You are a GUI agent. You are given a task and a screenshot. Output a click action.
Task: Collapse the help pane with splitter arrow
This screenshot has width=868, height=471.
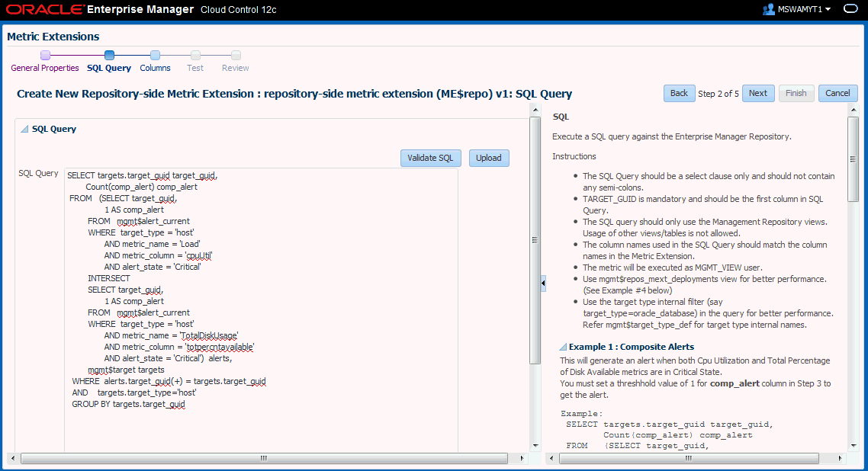[543, 284]
